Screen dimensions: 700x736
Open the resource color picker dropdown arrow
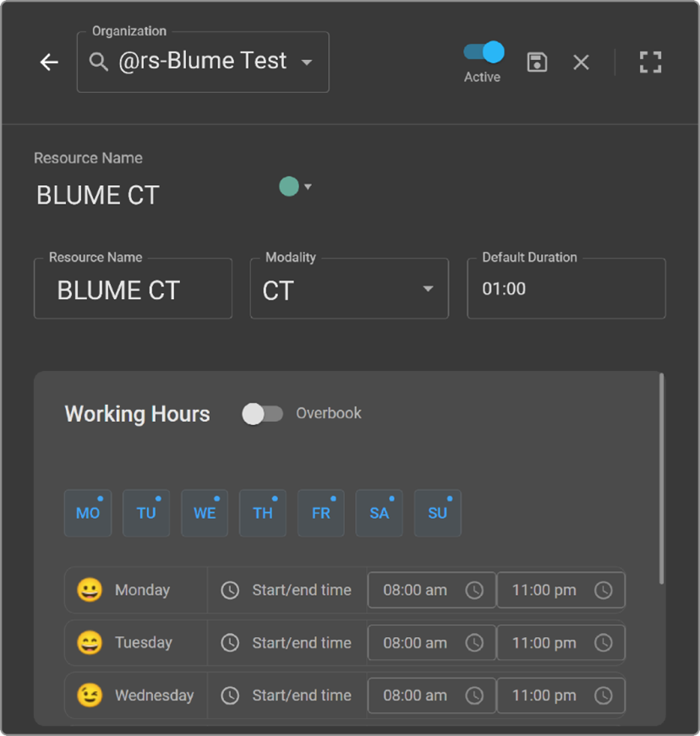click(x=308, y=187)
